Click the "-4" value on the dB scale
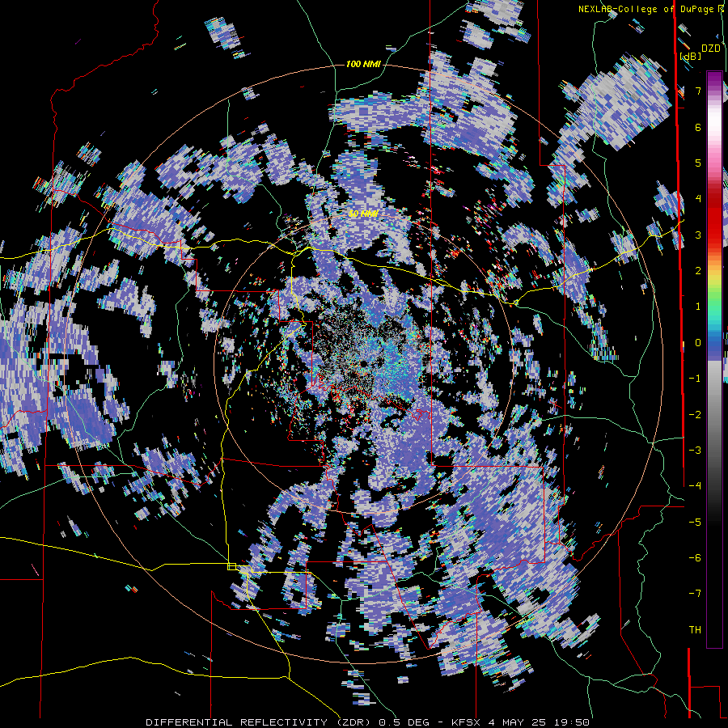Image resolution: width=728 pixels, height=728 pixels. pyautogui.click(x=695, y=486)
